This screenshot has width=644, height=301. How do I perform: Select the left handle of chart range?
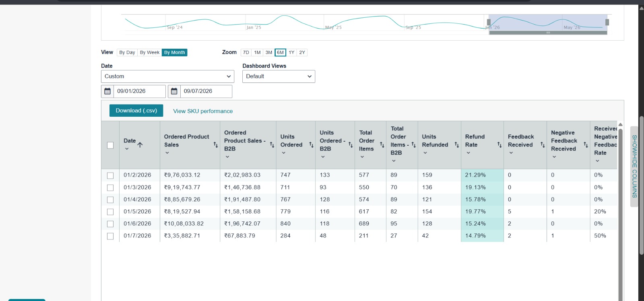click(x=489, y=22)
